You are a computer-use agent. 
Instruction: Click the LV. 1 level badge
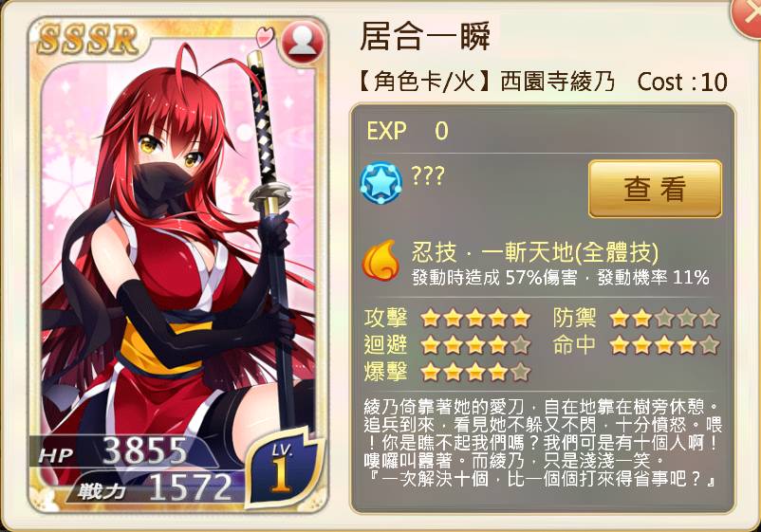click(283, 468)
